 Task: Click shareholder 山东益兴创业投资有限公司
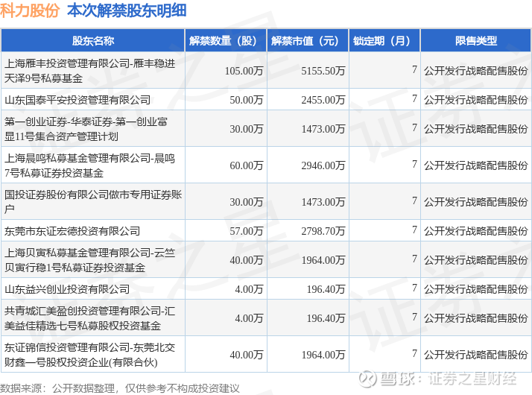coord(67,289)
